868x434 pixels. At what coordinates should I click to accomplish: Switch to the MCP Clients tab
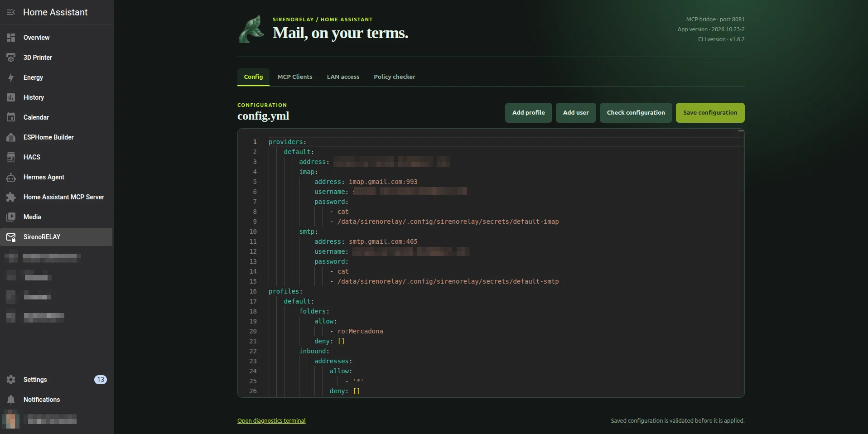coord(295,77)
